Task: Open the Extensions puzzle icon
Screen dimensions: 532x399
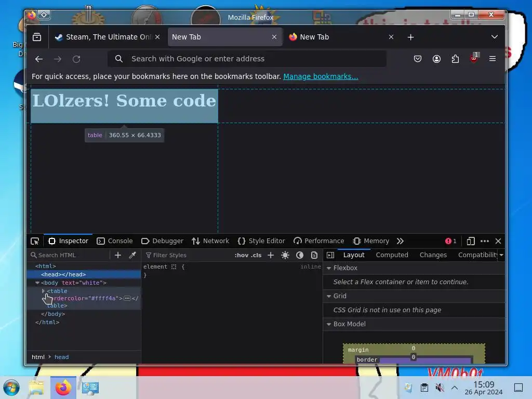Action: point(455,59)
